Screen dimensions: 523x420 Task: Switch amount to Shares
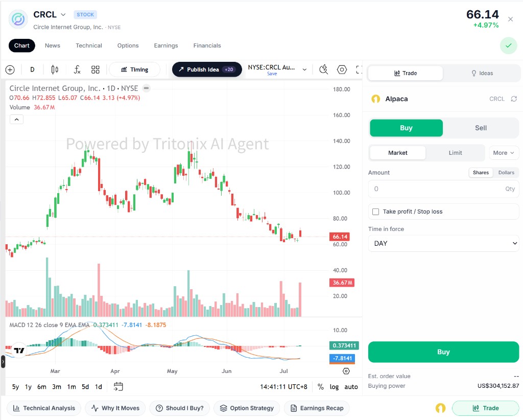click(481, 173)
